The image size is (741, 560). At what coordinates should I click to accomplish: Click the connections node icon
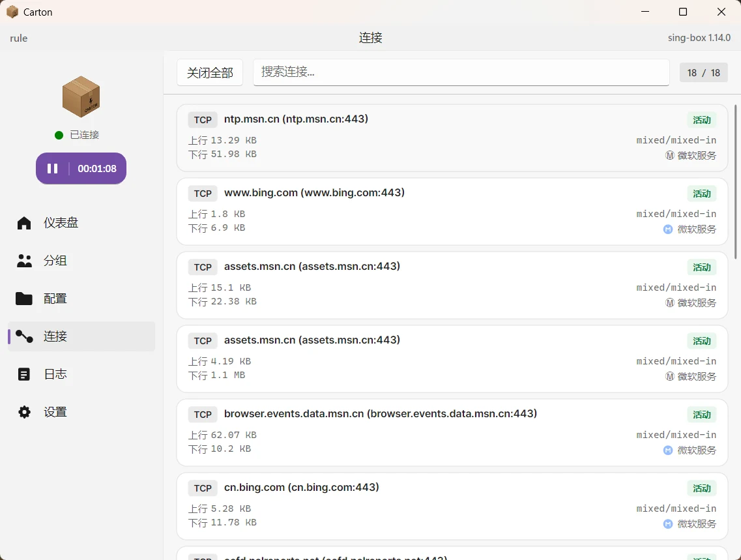pos(24,336)
